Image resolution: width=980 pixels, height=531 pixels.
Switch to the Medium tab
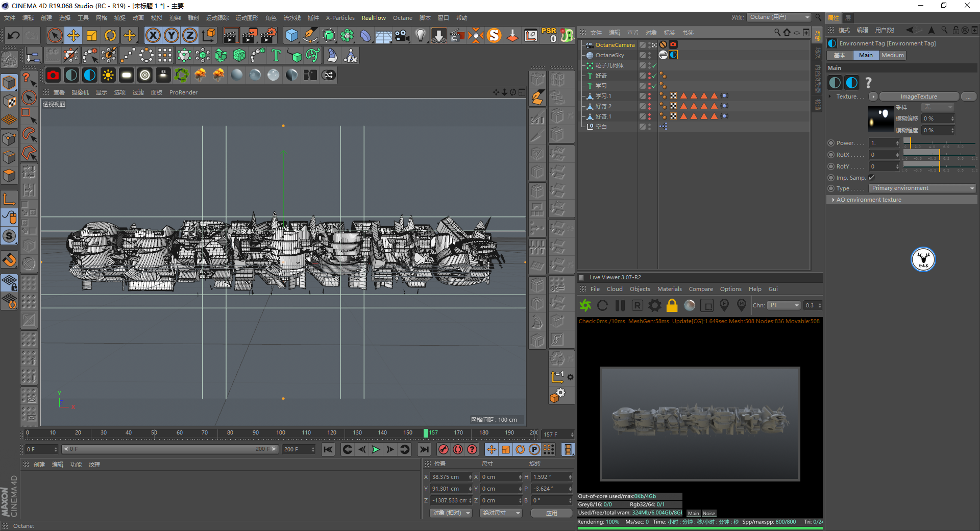coord(892,55)
